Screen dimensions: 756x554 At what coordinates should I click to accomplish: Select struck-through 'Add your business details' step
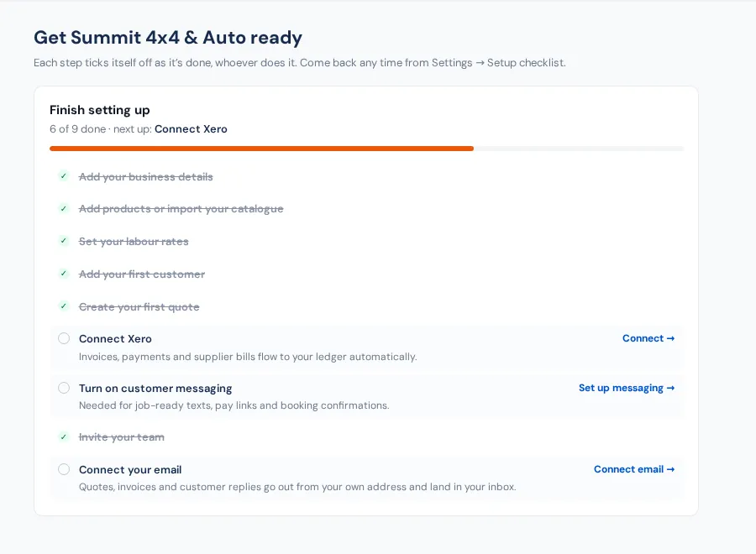coord(145,177)
